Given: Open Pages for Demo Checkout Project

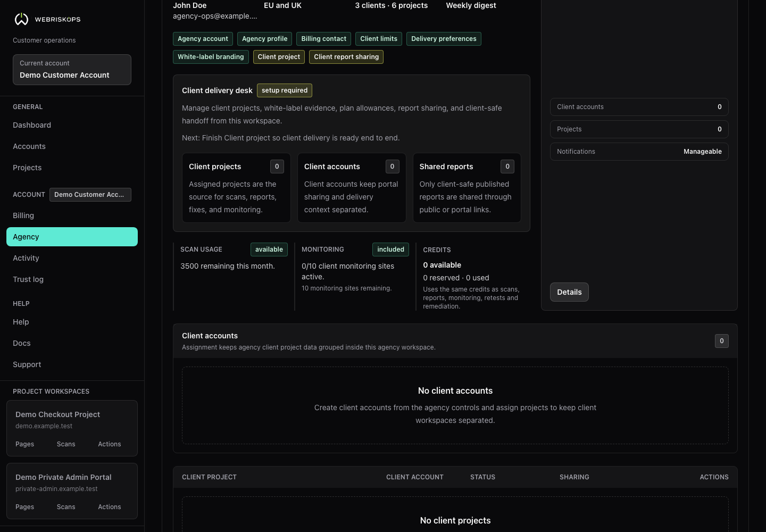Looking at the screenshot, I should [24, 444].
